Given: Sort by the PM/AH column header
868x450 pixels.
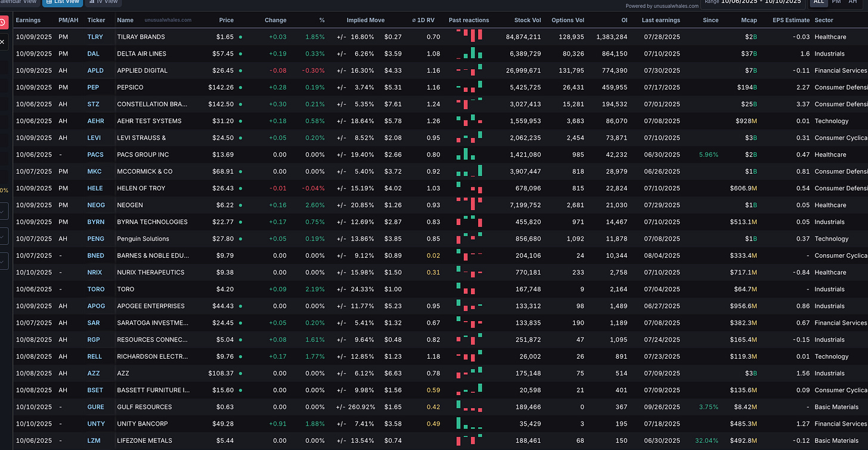Looking at the screenshot, I should tap(68, 20).
